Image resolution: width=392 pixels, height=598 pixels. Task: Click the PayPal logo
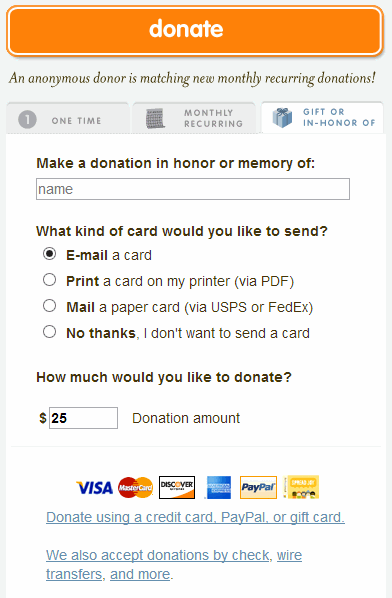[x=258, y=487]
